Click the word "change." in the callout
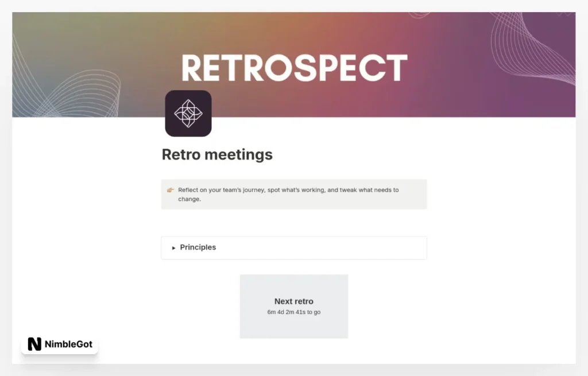Image resolution: width=588 pixels, height=376 pixels. tap(189, 199)
